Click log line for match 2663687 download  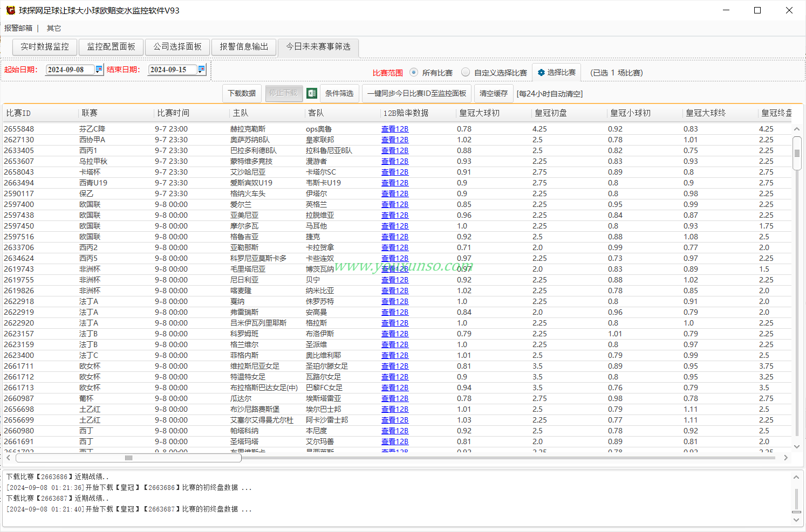click(x=129, y=509)
